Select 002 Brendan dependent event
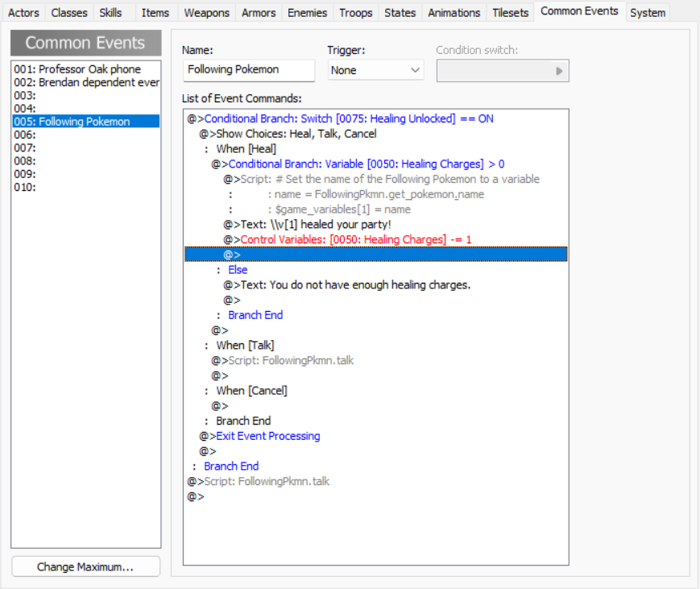The height and width of the screenshot is (589, 700). click(86, 82)
